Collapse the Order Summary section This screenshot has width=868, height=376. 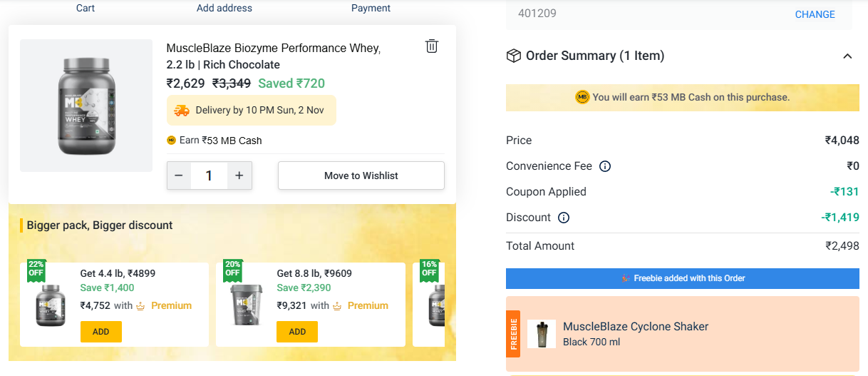click(x=847, y=56)
